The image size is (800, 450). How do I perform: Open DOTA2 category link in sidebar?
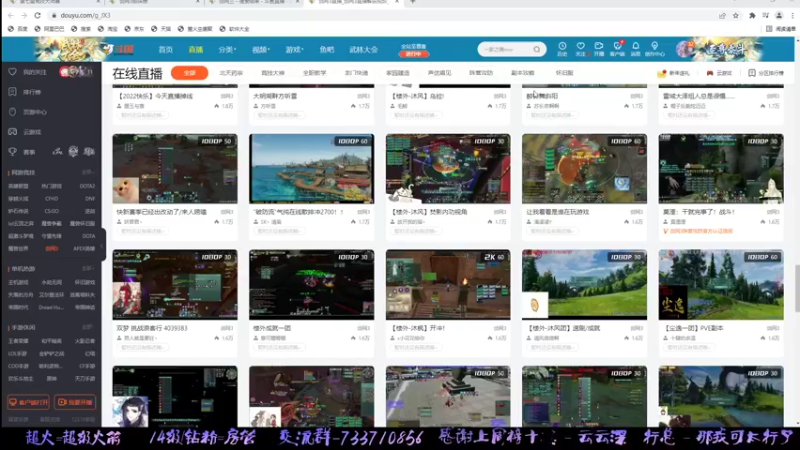click(x=87, y=186)
